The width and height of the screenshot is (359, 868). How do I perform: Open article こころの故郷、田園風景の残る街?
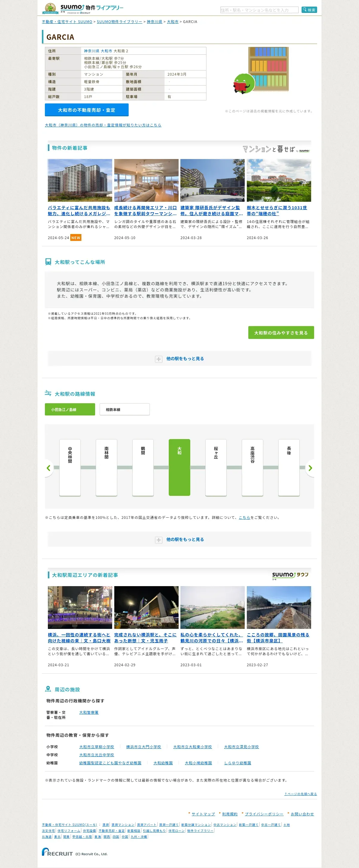[278, 638]
